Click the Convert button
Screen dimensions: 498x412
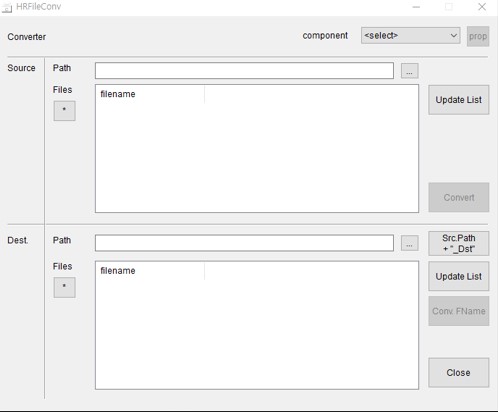459,197
